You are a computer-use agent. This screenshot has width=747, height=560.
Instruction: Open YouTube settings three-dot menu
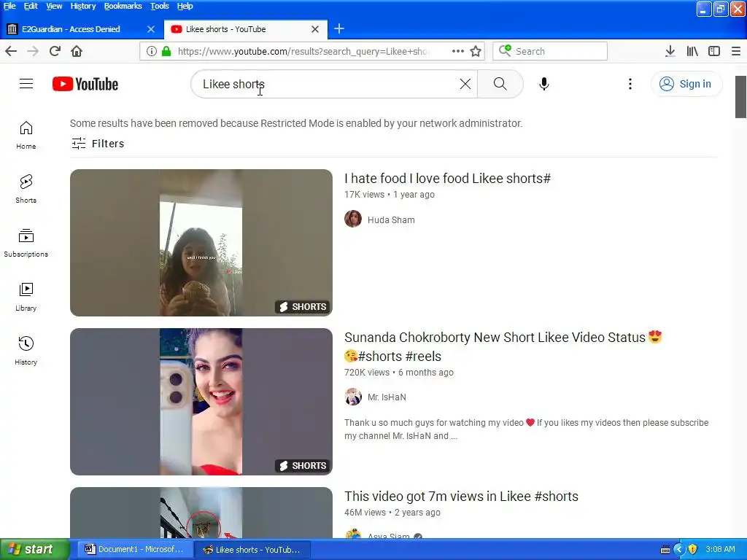[x=630, y=84]
